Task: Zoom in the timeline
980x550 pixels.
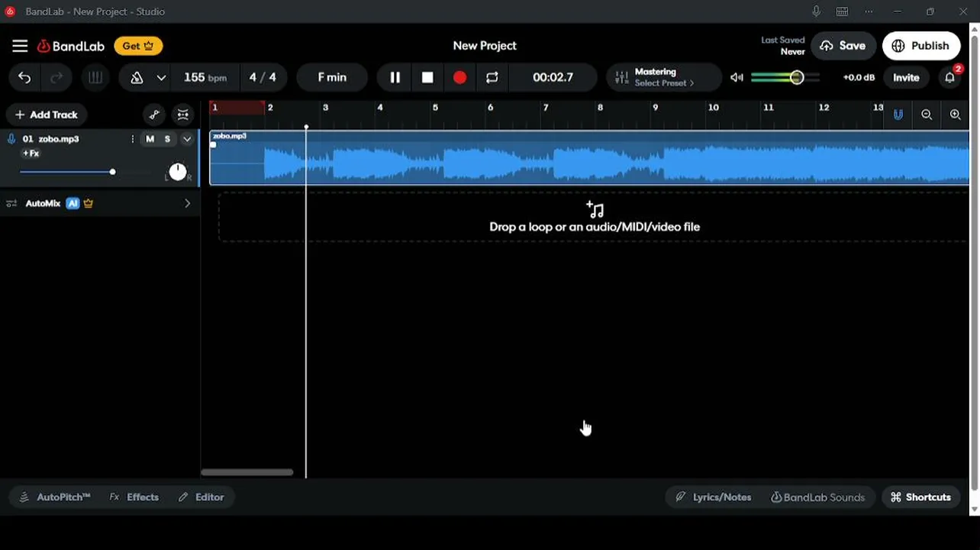Action: (x=955, y=115)
